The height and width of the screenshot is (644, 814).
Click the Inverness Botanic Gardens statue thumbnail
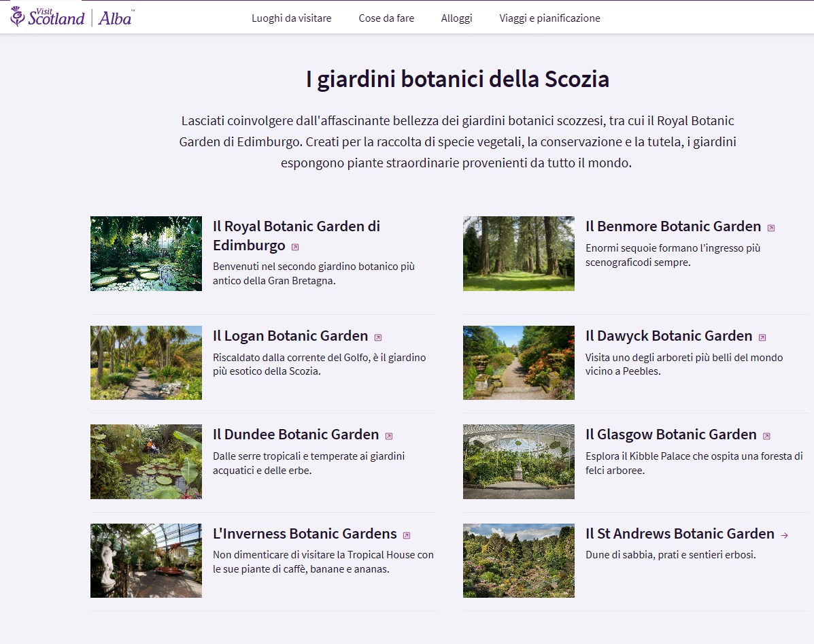pyautogui.click(x=146, y=560)
